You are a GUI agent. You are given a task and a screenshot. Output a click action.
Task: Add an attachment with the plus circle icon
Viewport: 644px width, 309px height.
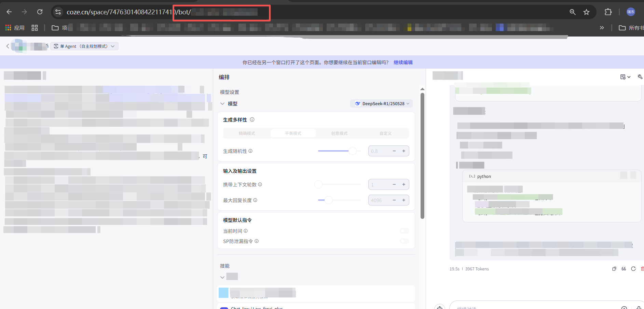pyautogui.click(x=624, y=308)
